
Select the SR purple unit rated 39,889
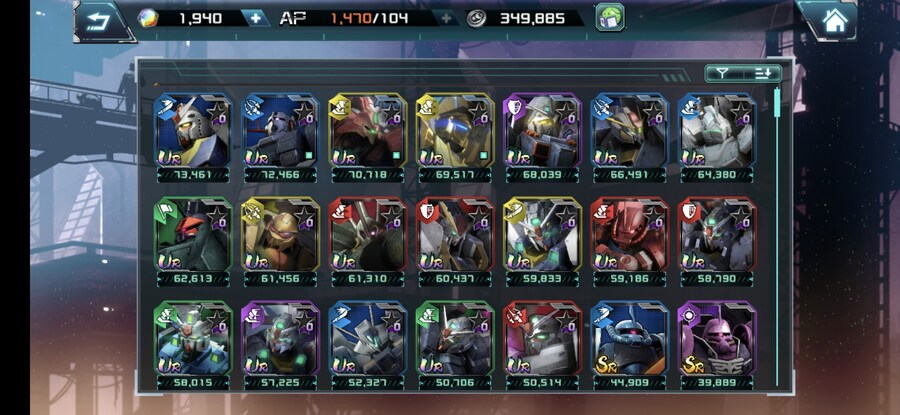pos(716,346)
